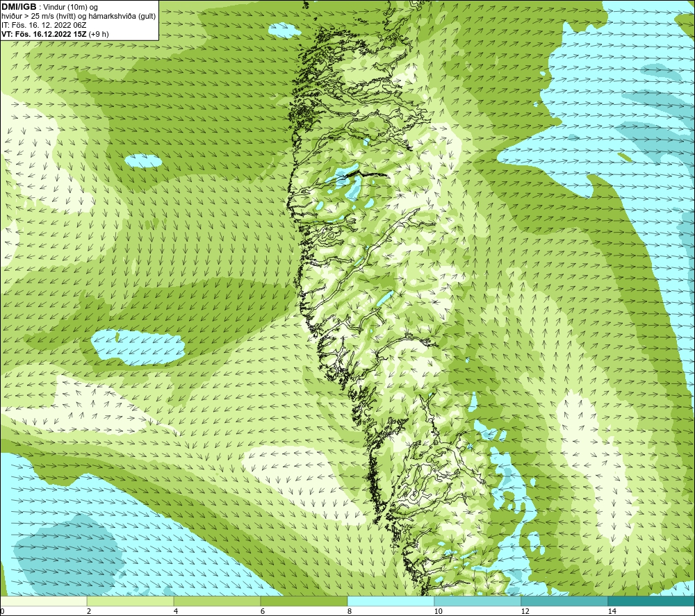This screenshot has height=616, width=695.
Task: Click the '(+9 h)' forecast offset text
Action: (99, 34)
